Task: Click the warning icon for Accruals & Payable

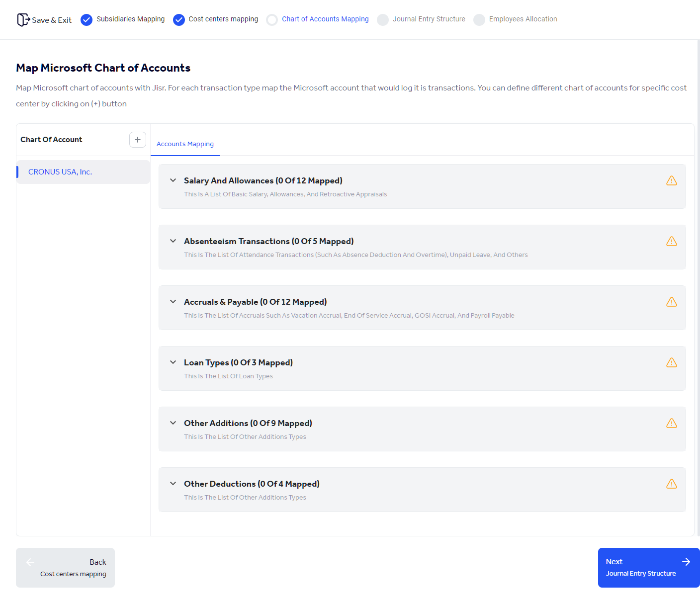Action: coord(672,302)
